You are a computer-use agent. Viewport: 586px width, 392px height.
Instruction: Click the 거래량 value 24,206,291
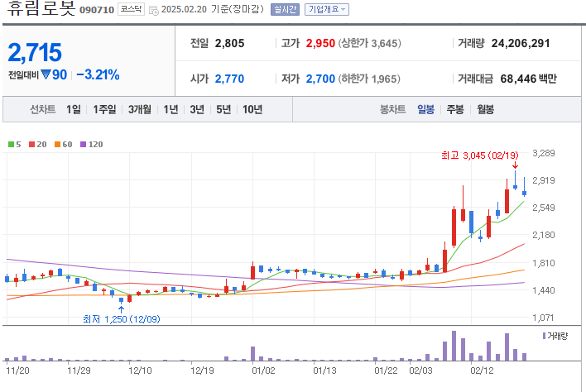click(x=521, y=43)
